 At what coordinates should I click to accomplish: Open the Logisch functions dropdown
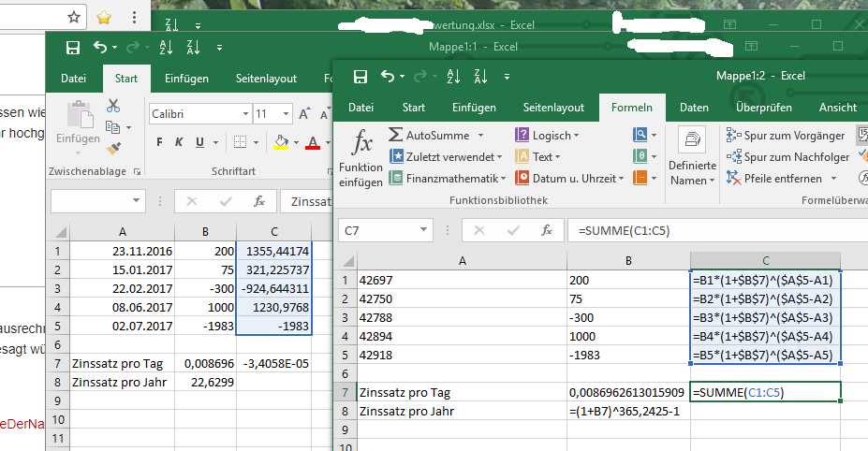tap(547, 135)
